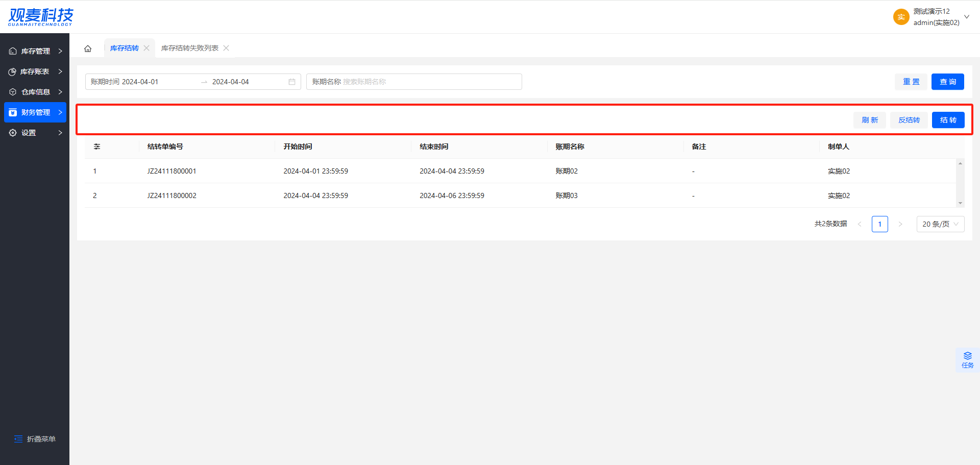Close the 库存结转 tab
Screen dimensions: 980x465
[x=146, y=48]
